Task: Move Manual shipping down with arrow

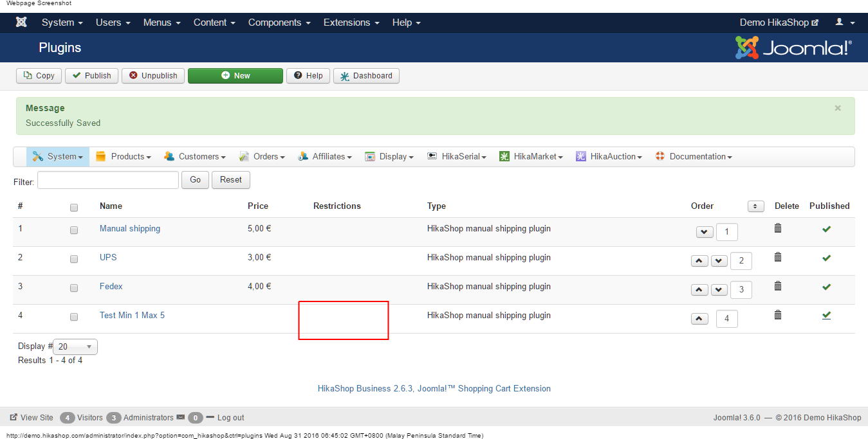Action: point(705,232)
